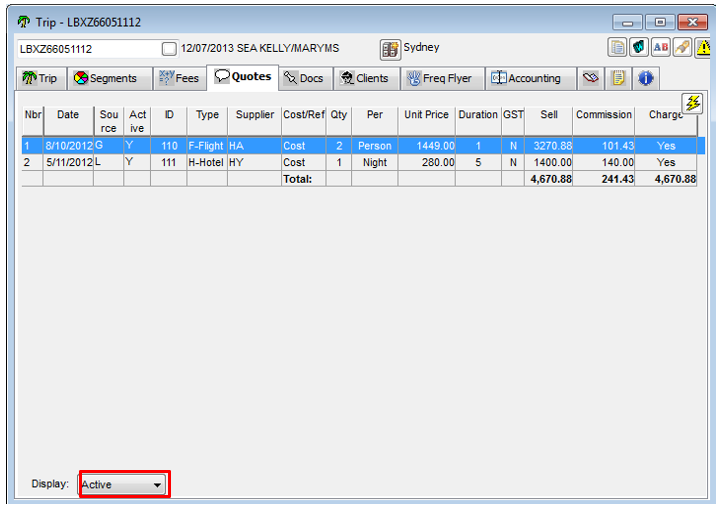Open the handshake icon tab
723x508 pixels.
[591, 78]
